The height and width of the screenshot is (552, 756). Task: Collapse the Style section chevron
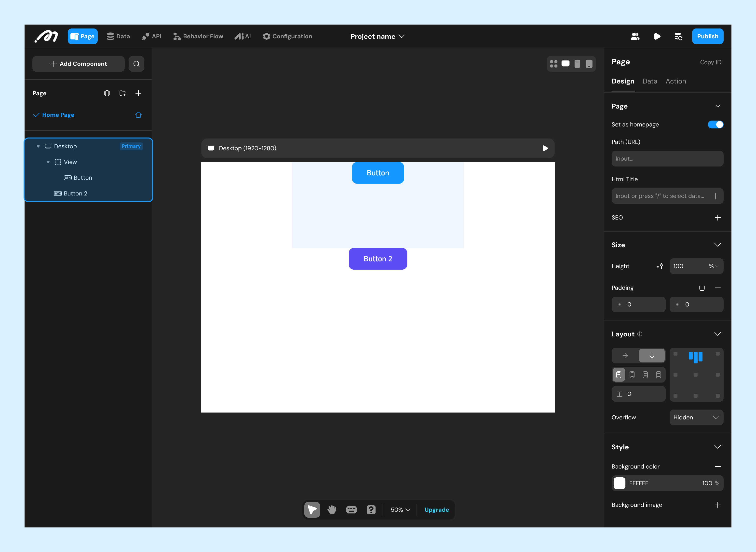718,447
